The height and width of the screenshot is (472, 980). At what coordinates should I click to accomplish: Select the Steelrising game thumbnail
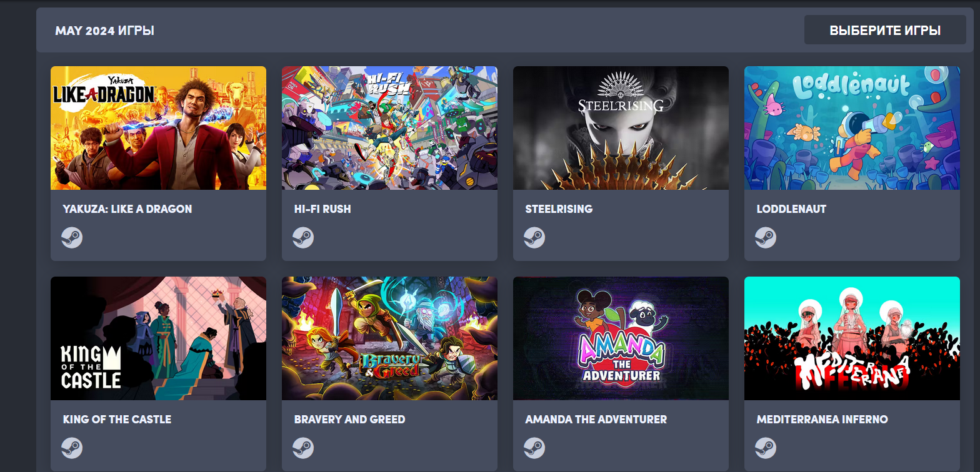tap(621, 128)
